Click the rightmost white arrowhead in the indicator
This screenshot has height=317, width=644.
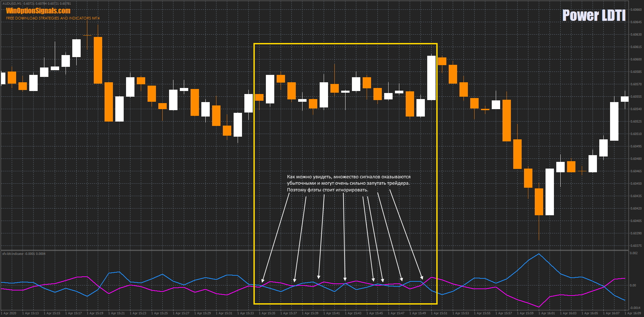coord(422,278)
